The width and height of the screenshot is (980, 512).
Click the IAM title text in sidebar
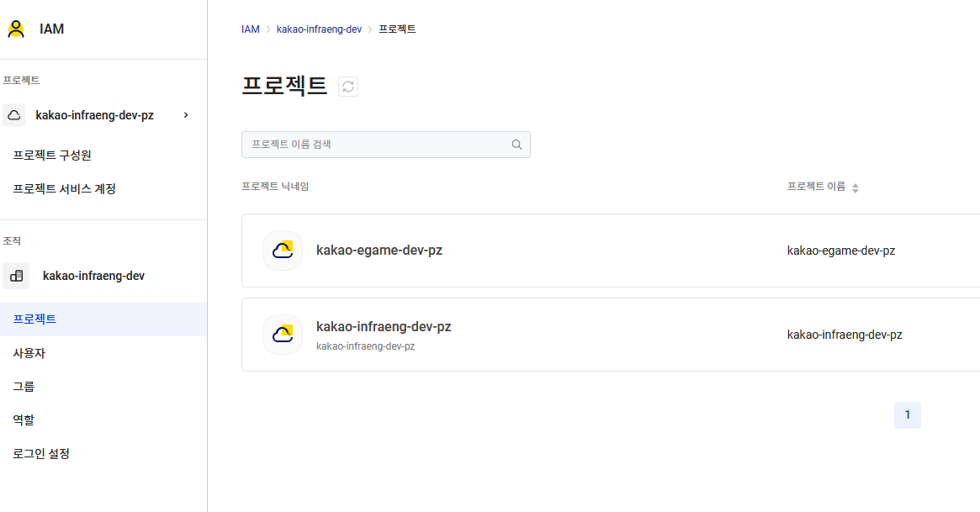coord(52,29)
